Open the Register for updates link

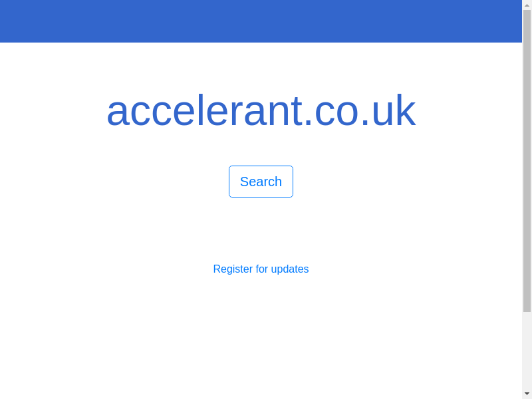[261, 269]
